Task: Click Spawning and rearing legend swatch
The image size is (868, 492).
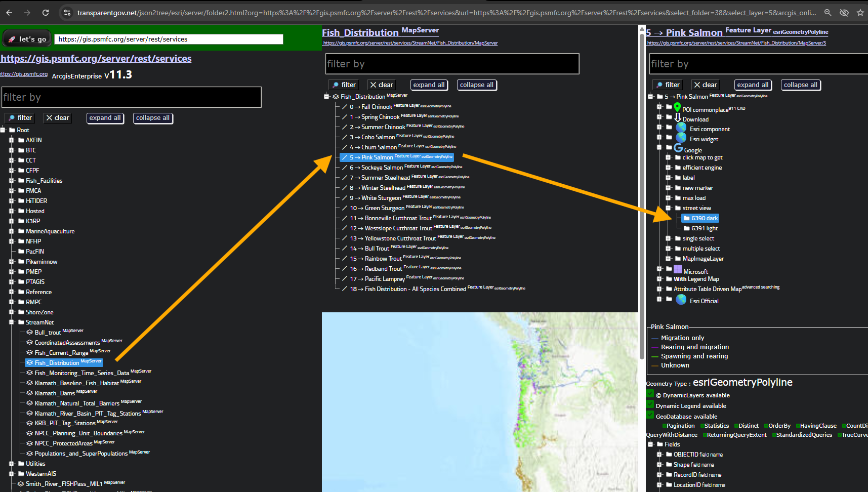Action: pos(655,356)
